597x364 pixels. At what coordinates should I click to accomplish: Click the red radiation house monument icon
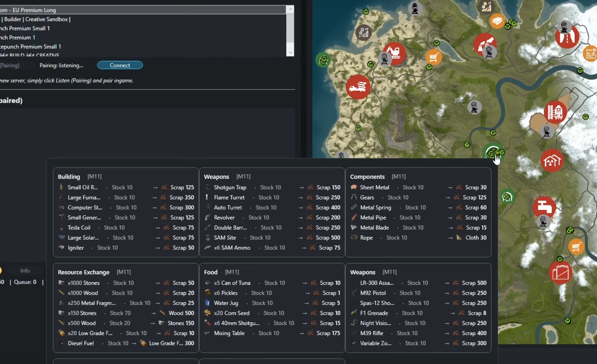click(x=552, y=160)
